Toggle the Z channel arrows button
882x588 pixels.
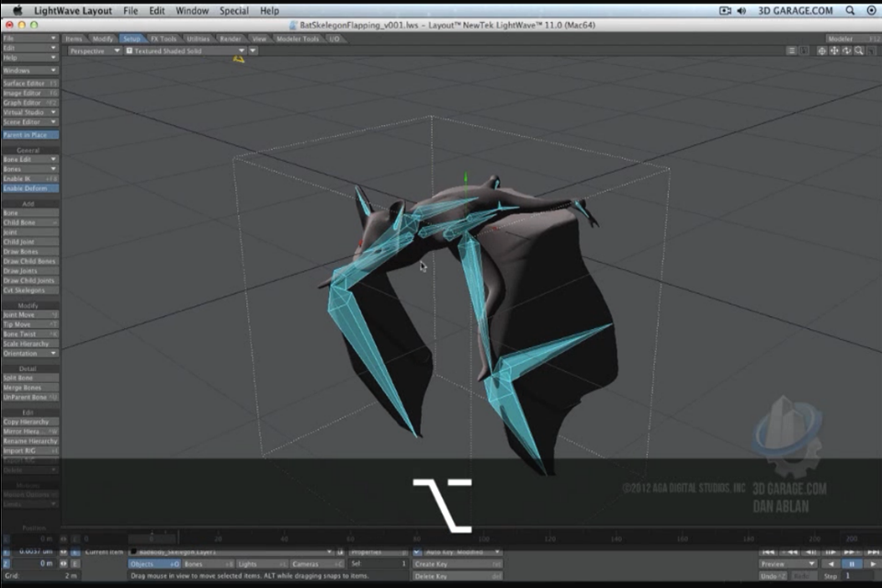(x=63, y=563)
